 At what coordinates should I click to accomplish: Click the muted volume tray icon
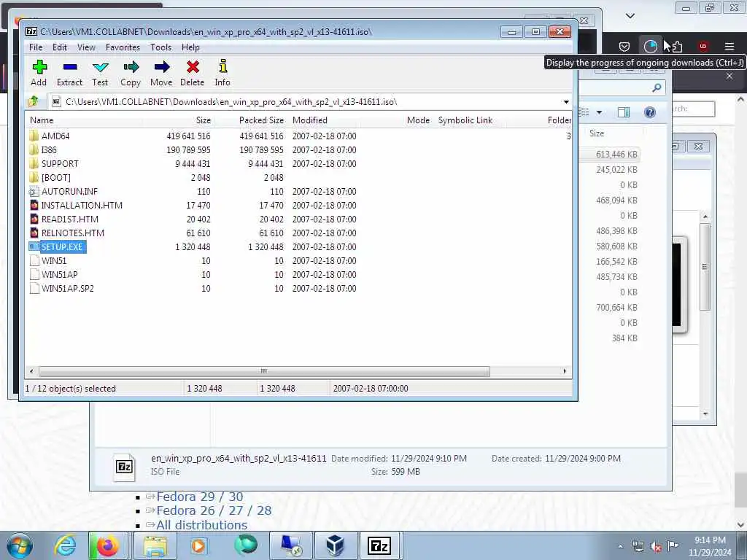tap(656, 547)
